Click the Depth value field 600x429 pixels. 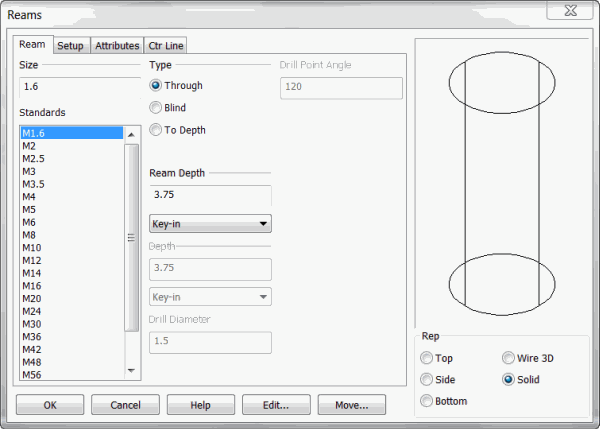[210, 269]
